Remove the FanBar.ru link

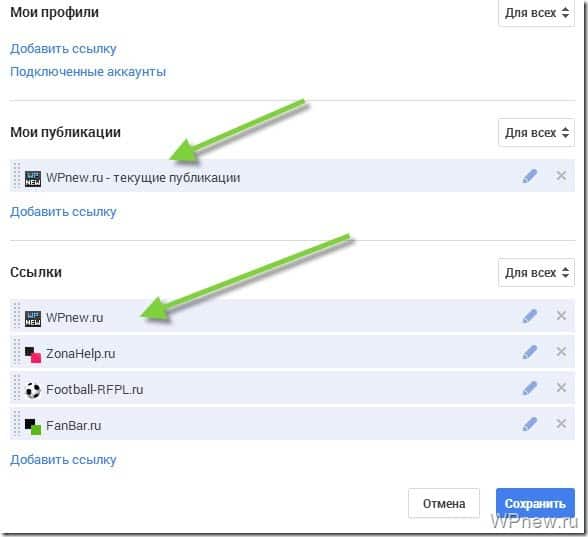(x=561, y=424)
